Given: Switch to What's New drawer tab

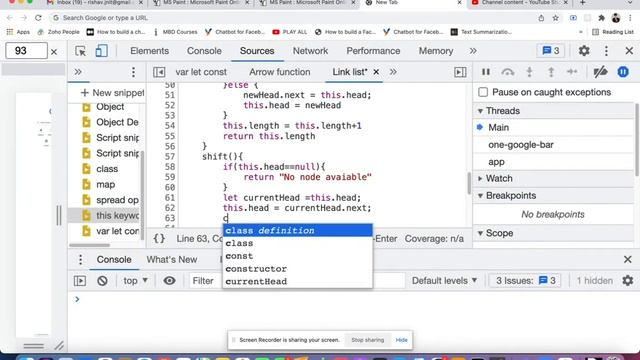Looking at the screenshot, I should (172, 260).
